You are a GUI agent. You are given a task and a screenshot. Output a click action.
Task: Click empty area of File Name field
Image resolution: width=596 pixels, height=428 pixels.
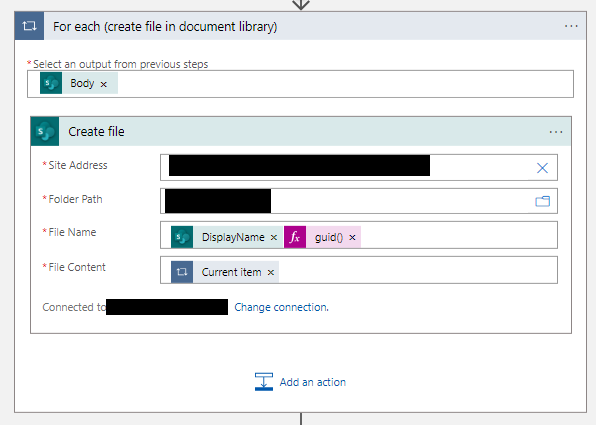click(x=458, y=235)
